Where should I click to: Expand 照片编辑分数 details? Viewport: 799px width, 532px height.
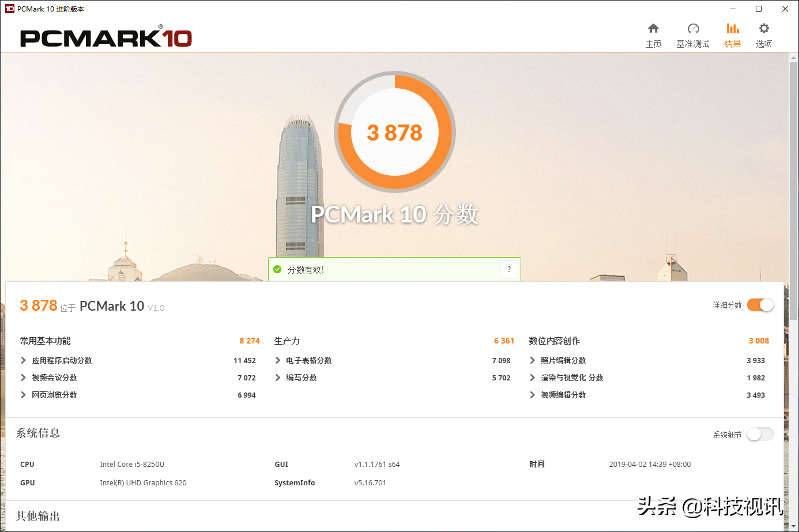tap(532, 360)
